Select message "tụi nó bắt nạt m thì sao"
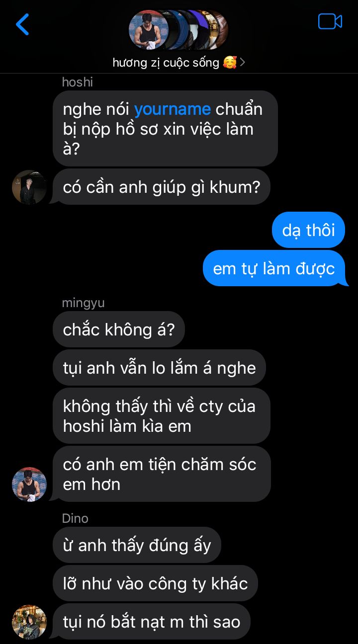Viewport: 358px width, 644px height. click(x=152, y=622)
